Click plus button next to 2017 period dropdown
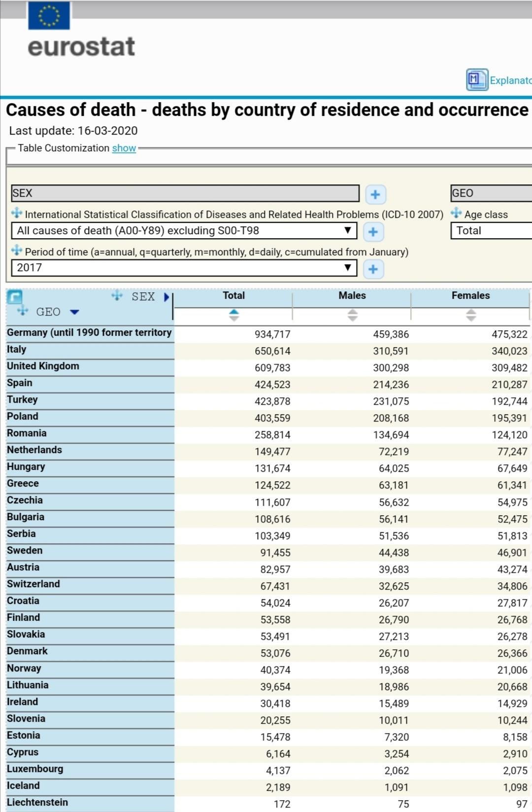Image resolution: width=532 pixels, height=812 pixels. pos(373,269)
